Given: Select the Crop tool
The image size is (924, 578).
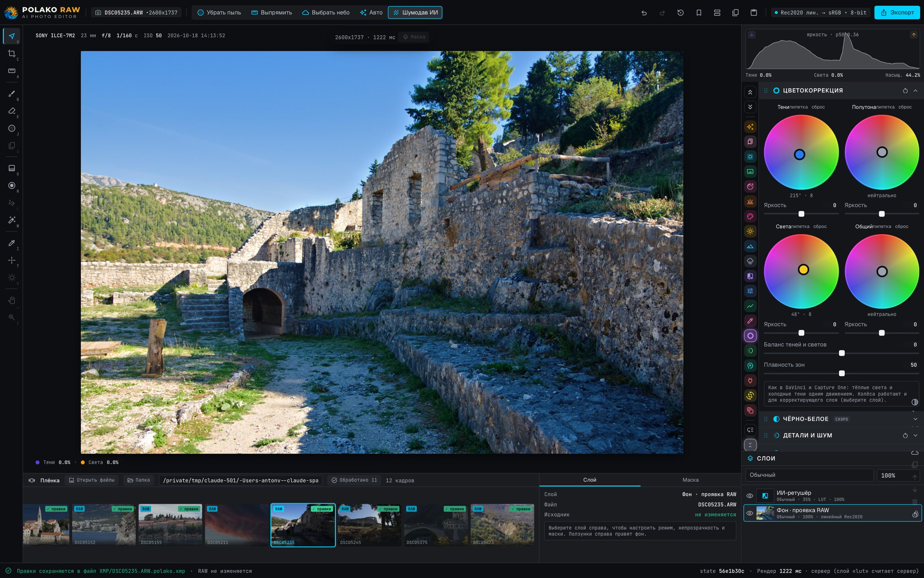Looking at the screenshot, I should 12,54.
